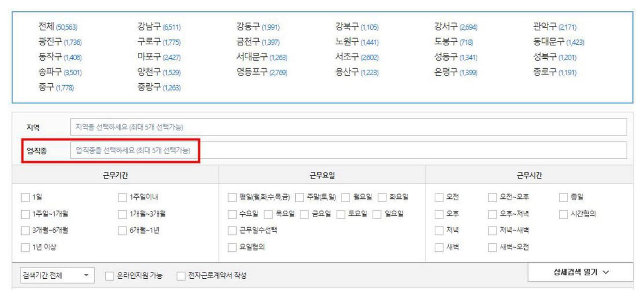Viewport: 644px width, 298px height.
Task: Click the 업직종 selection input field
Action: click(x=348, y=150)
